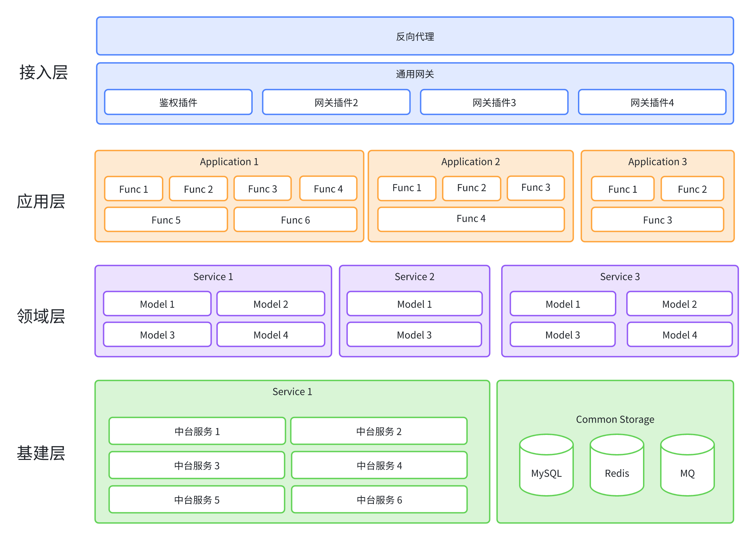756x540 pixels.
Task: Click the 网关插件4 box
Action: (652, 102)
